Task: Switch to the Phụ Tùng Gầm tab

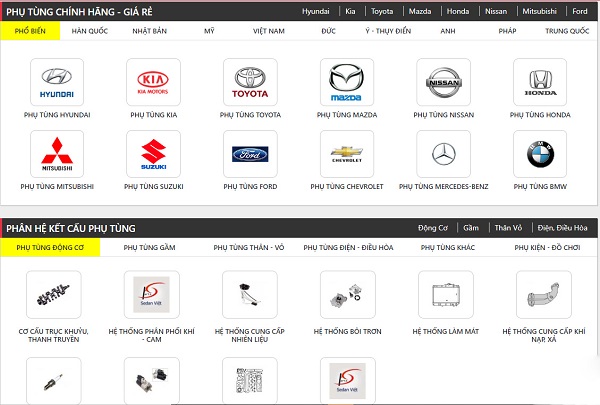Action: [149, 247]
